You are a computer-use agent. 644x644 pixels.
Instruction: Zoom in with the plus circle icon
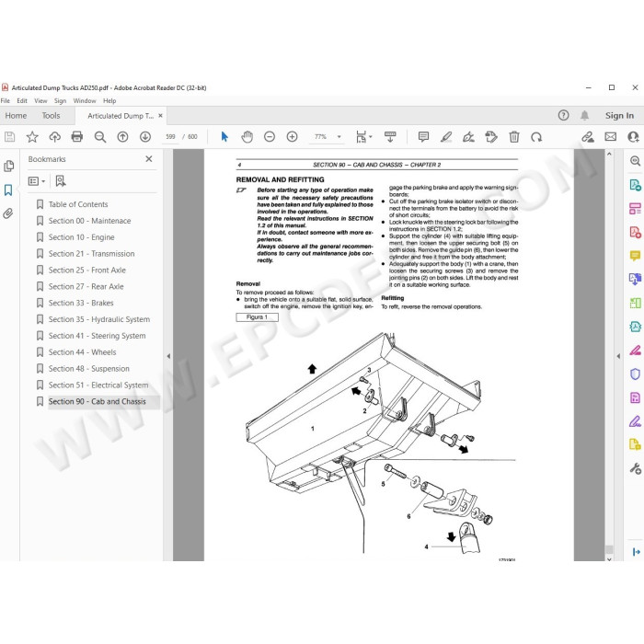click(292, 137)
